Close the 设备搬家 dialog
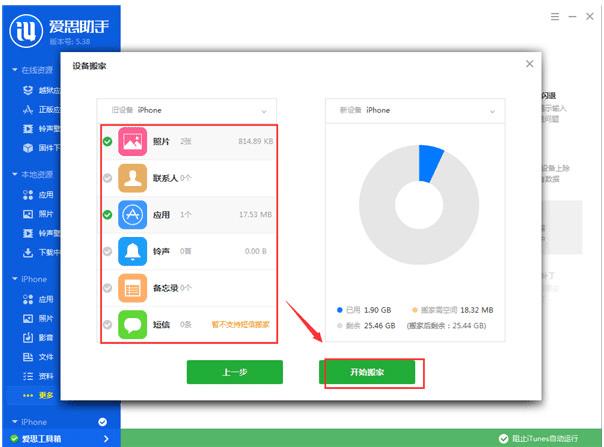 click(530, 64)
